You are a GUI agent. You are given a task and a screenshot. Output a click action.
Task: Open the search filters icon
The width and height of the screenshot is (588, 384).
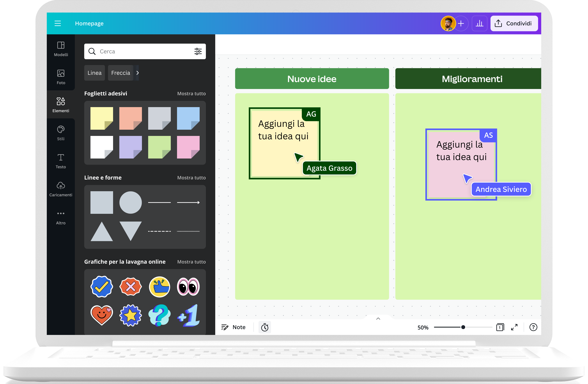[198, 51]
